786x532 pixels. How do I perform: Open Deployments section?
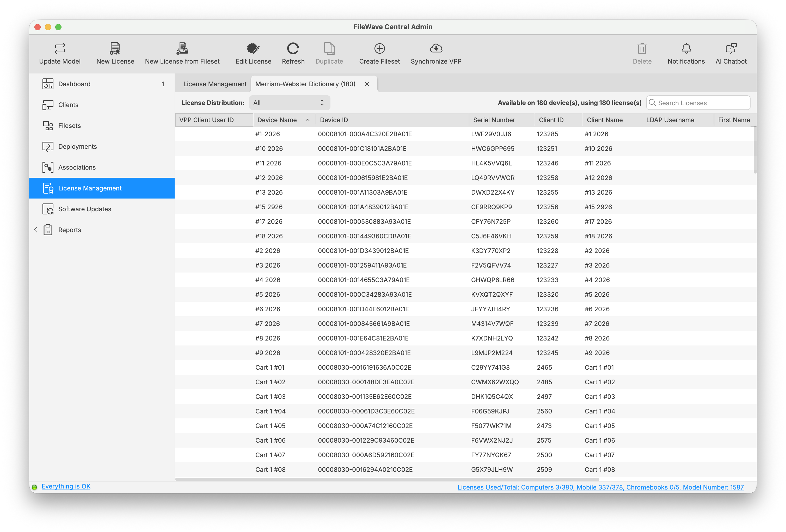[x=102, y=146]
